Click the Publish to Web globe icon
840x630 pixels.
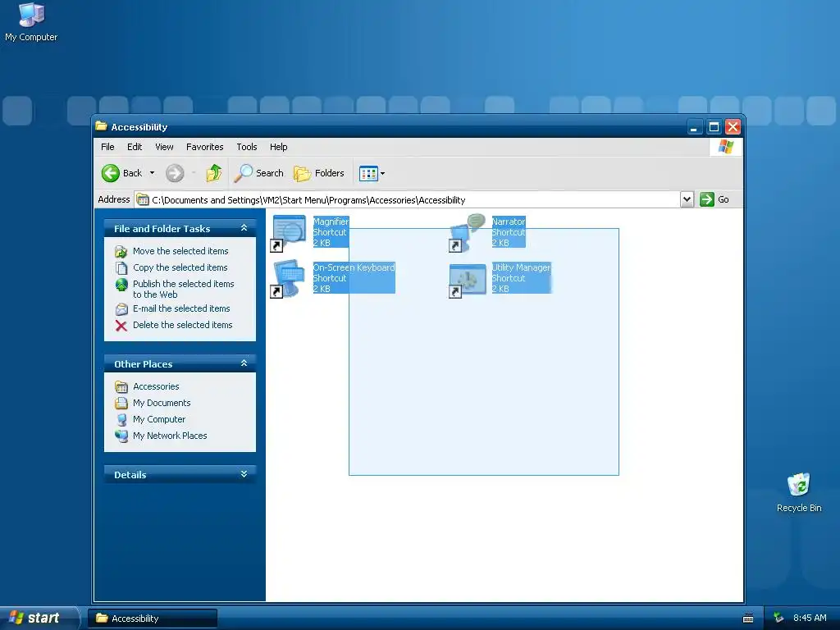click(121, 285)
